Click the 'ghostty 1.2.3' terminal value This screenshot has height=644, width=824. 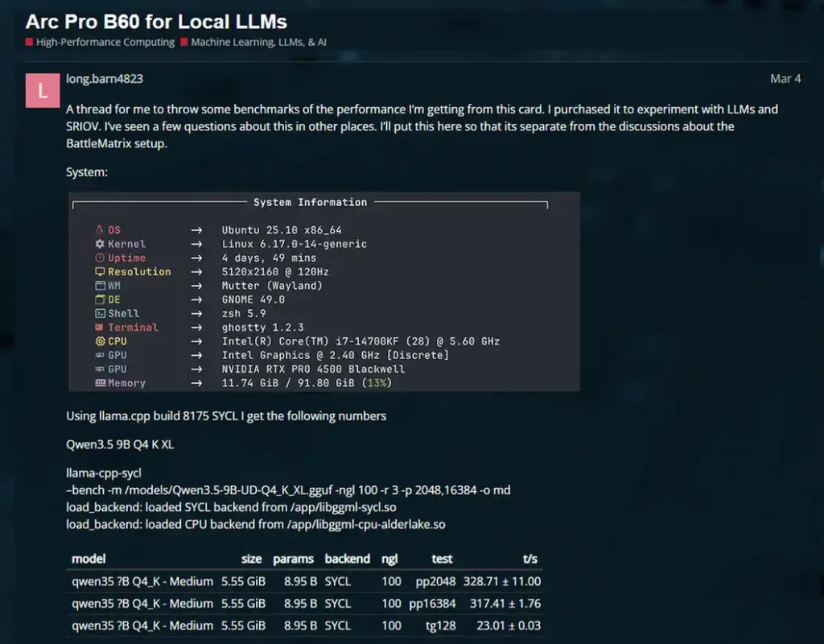coord(263,328)
